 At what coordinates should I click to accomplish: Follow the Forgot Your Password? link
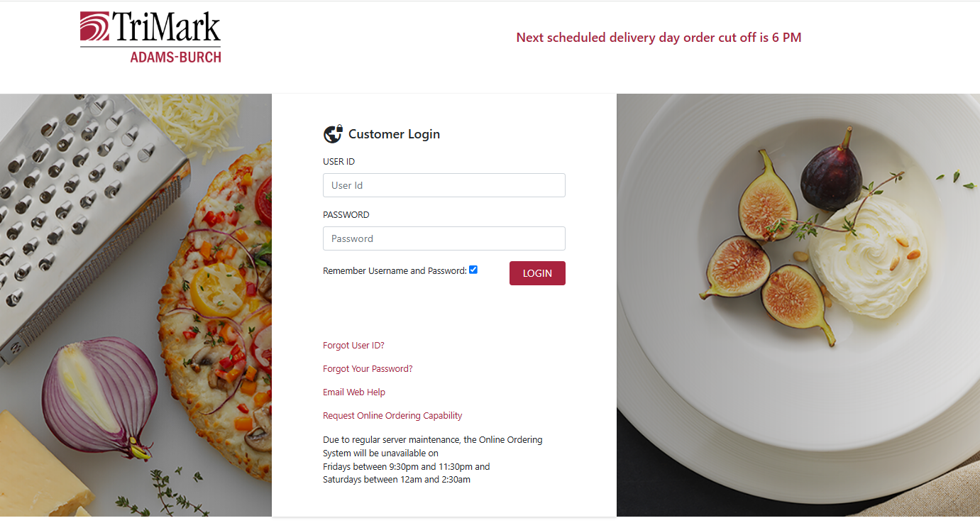pos(368,369)
